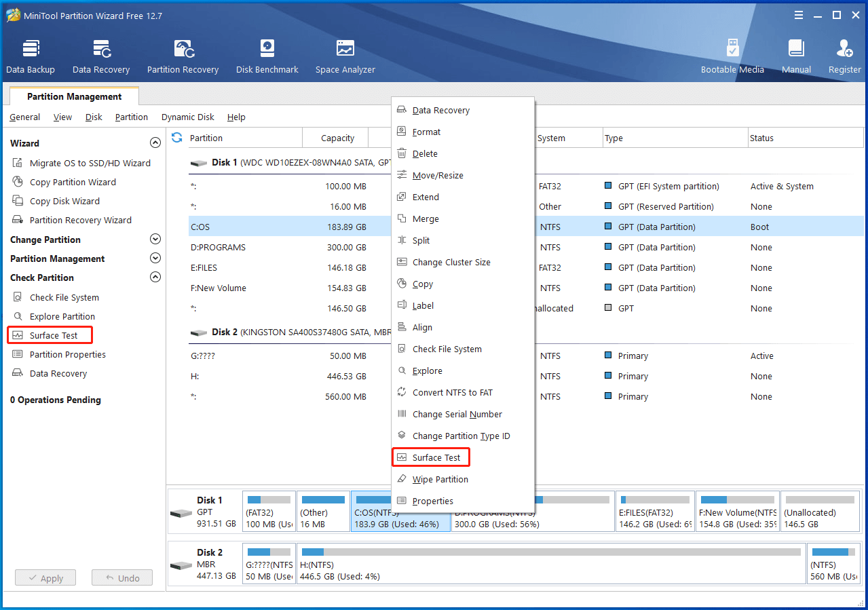
Task: Select the E:FILES(FAT32) block in disk map
Action: tap(655, 512)
